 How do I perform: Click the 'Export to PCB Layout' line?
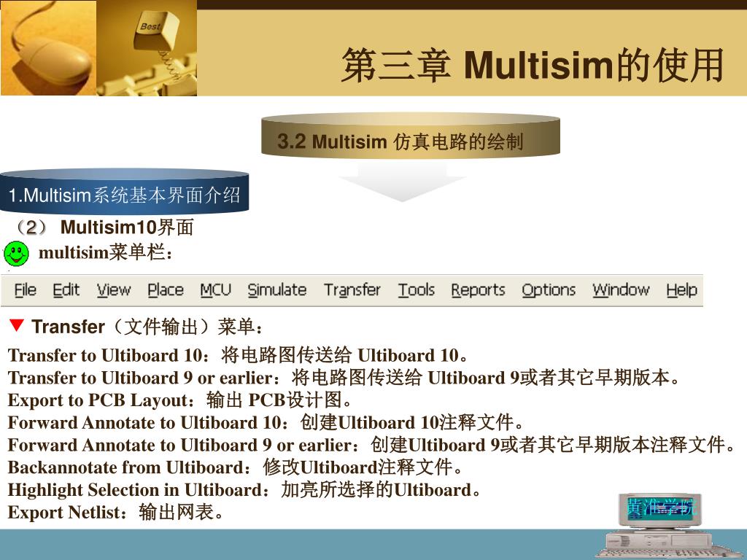coord(179,400)
